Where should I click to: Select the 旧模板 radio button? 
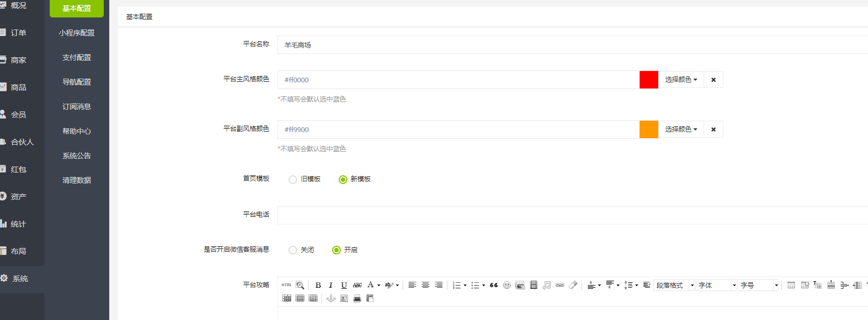coord(293,180)
